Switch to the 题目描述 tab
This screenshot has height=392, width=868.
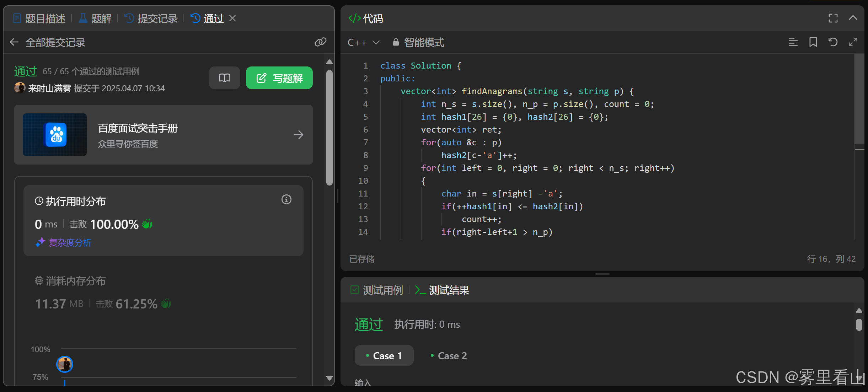[x=39, y=18]
